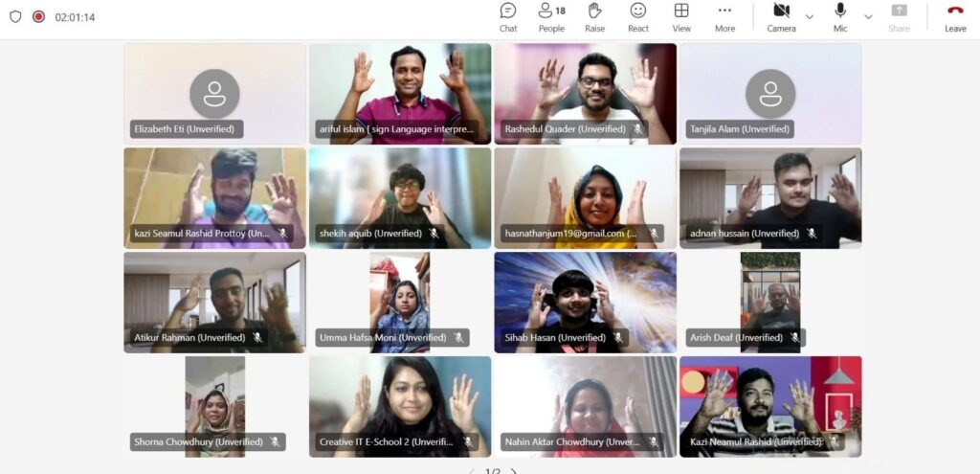
Task: Click the red recording indicator
Action: tap(38, 17)
